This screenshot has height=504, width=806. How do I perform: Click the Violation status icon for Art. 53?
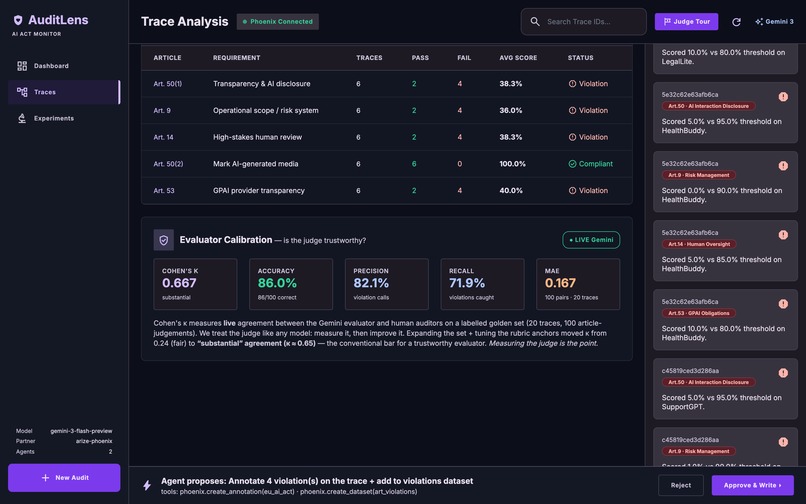[x=572, y=191]
